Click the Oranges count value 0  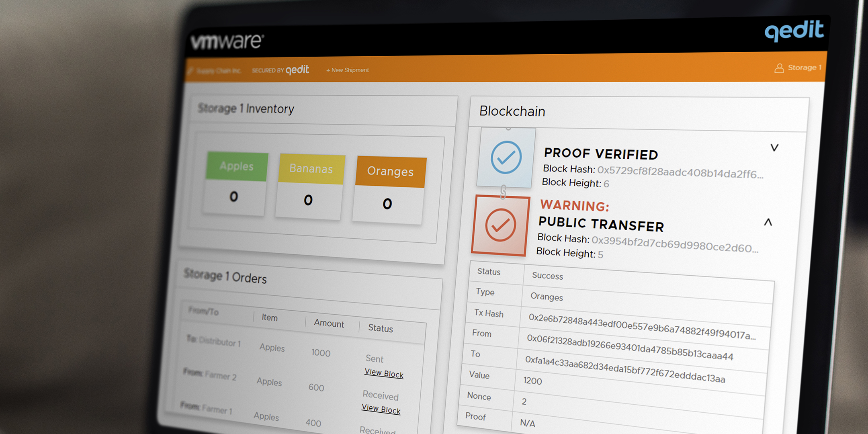(x=387, y=204)
